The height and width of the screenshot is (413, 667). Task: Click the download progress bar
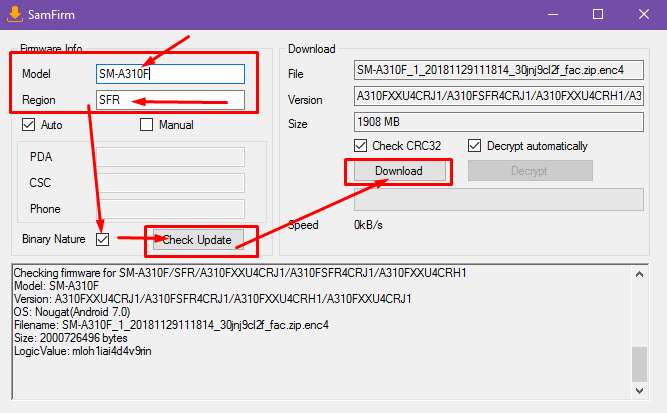tap(499, 199)
